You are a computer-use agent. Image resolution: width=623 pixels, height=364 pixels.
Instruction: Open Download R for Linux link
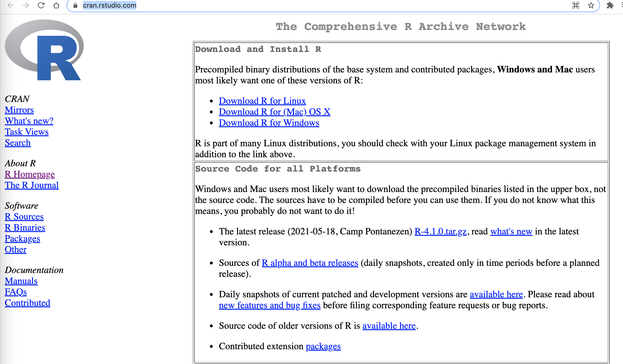click(262, 101)
